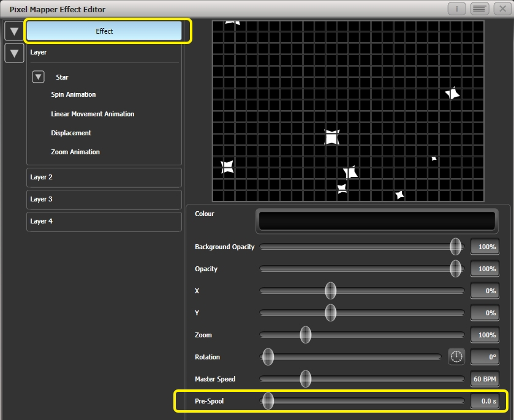Click the second down-arrow button in left sidebar
Screen dimensions: 514x420
[13, 53]
